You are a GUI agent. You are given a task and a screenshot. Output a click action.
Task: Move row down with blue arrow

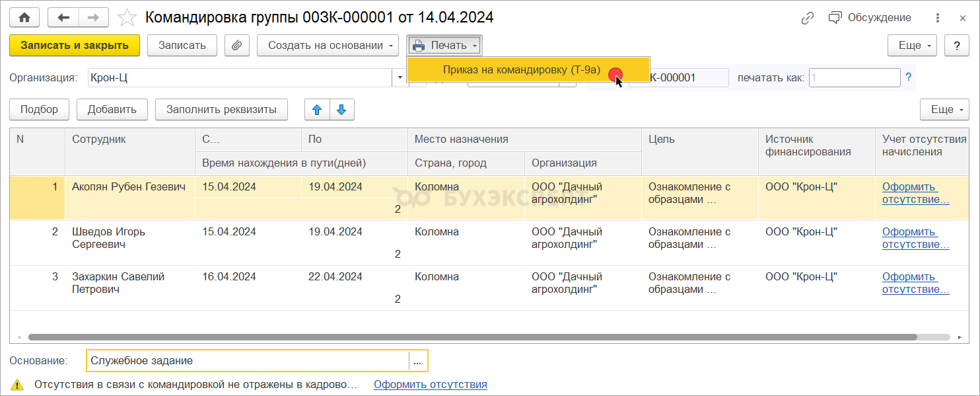(x=341, y=110)
